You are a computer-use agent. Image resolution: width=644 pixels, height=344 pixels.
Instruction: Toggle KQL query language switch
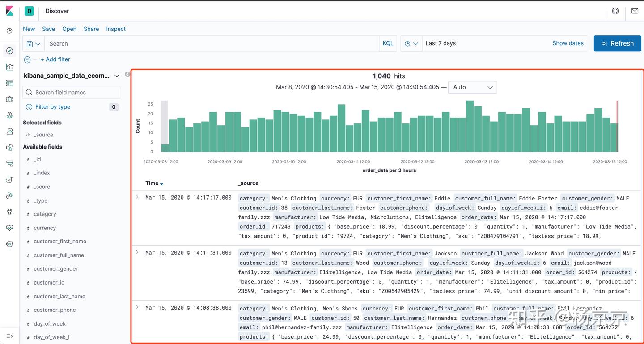point(388,43)
